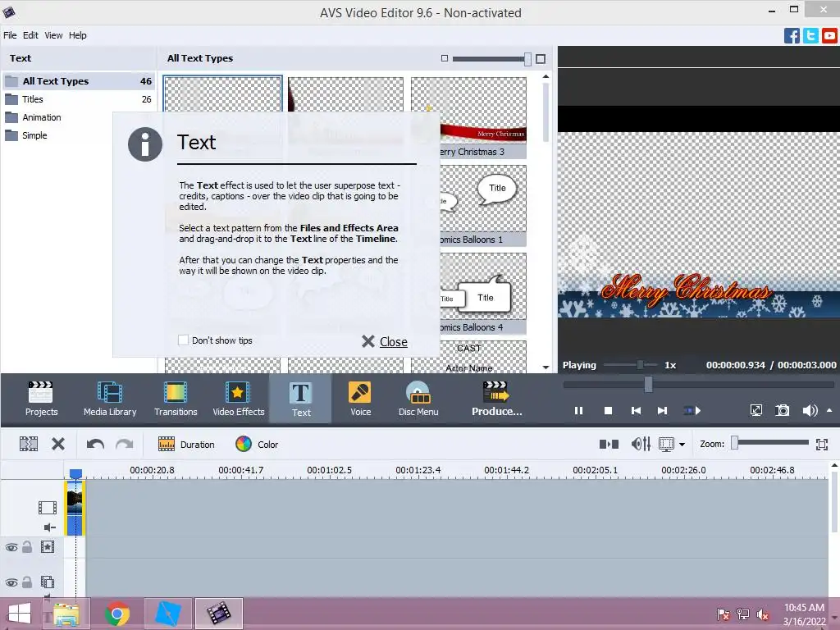Expand the volume level arrow
This screenshot has height=630, width=840.
click(829, 410)
